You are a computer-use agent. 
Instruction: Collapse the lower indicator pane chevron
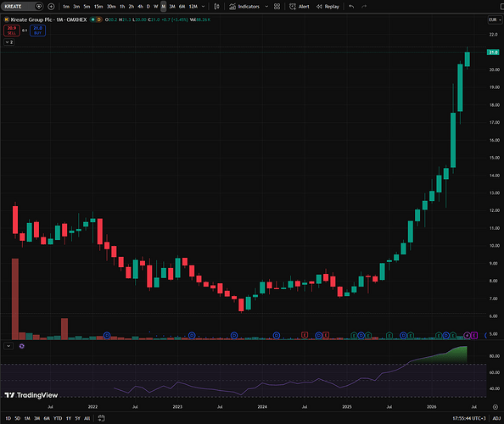coord(8,346)
